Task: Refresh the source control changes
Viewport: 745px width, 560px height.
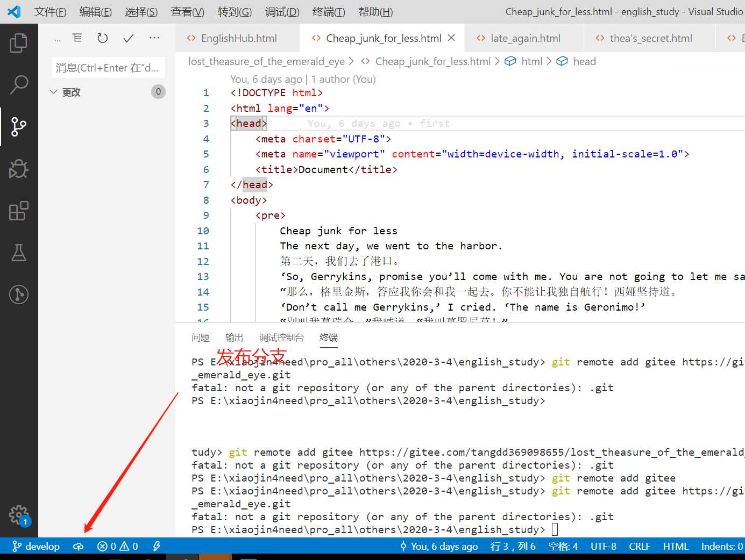Action: click(103, 38)
